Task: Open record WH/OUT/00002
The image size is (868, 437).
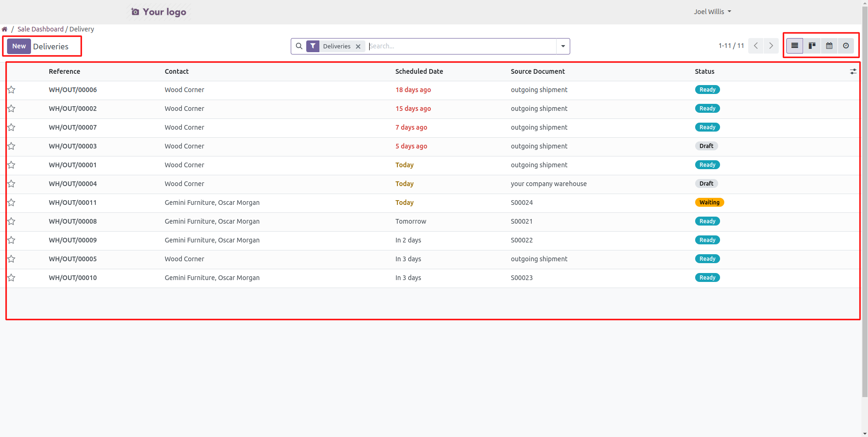Action: (x=73, y=109)
